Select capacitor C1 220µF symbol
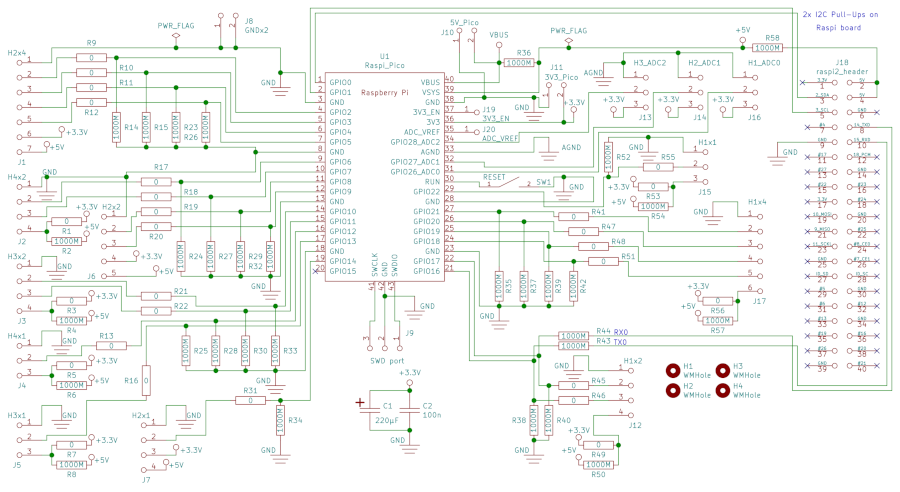Image resolution: width=900 pixels, height=492 pixels. pyautogui.click(x=371, y=410)
